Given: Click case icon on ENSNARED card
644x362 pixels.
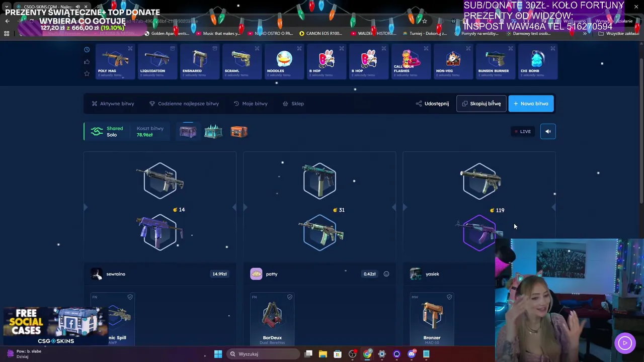Looking at the screenshot, I should point(215,48).
